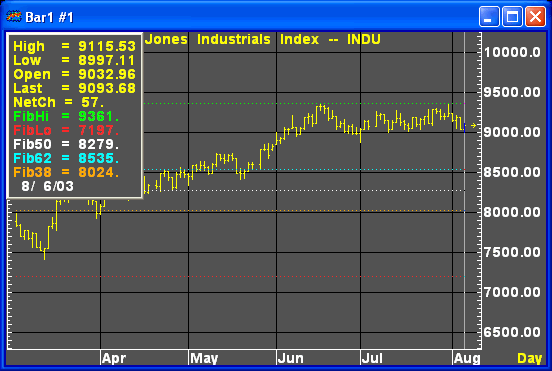
Task: Click the orange Fib38 = 8024 readout
Action: (66, 172)
